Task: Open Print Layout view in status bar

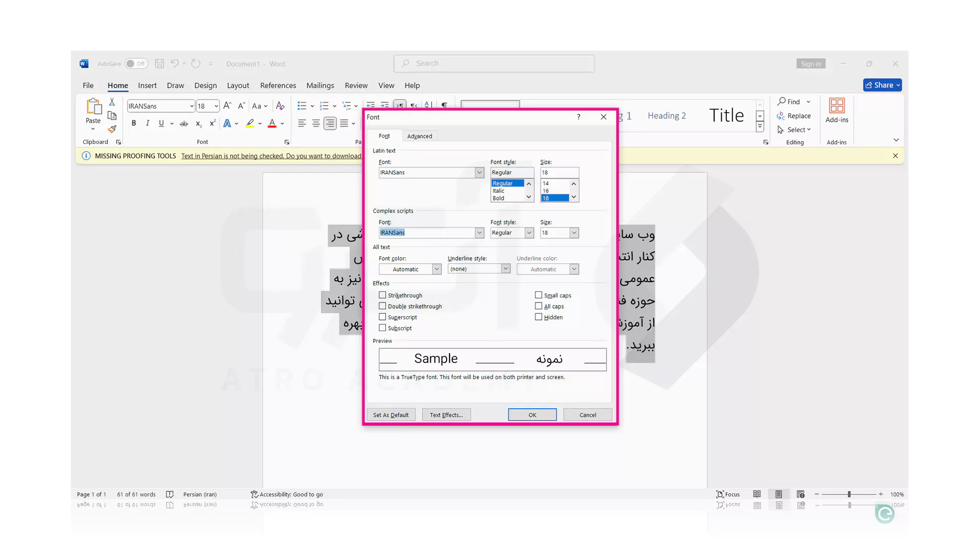Action: tap(779, 494)
